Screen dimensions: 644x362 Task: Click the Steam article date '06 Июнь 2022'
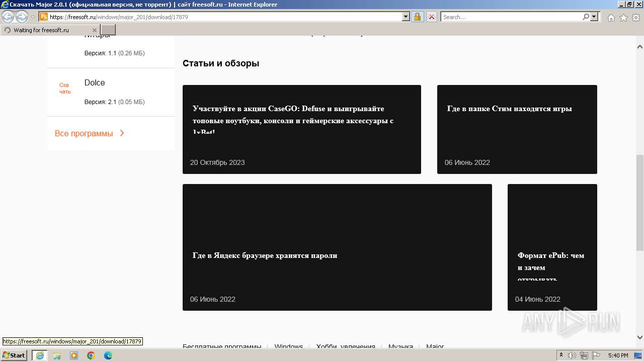[x=467, y=162]
